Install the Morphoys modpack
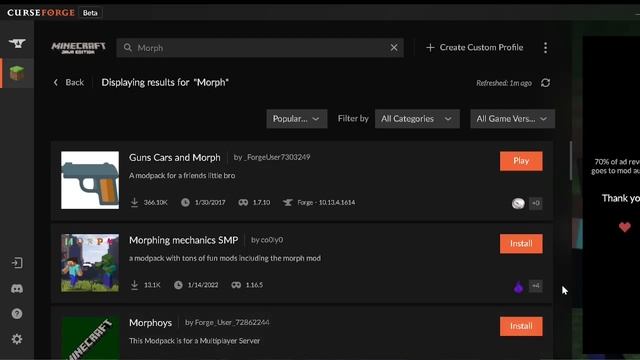 click(x=521, y=326)
